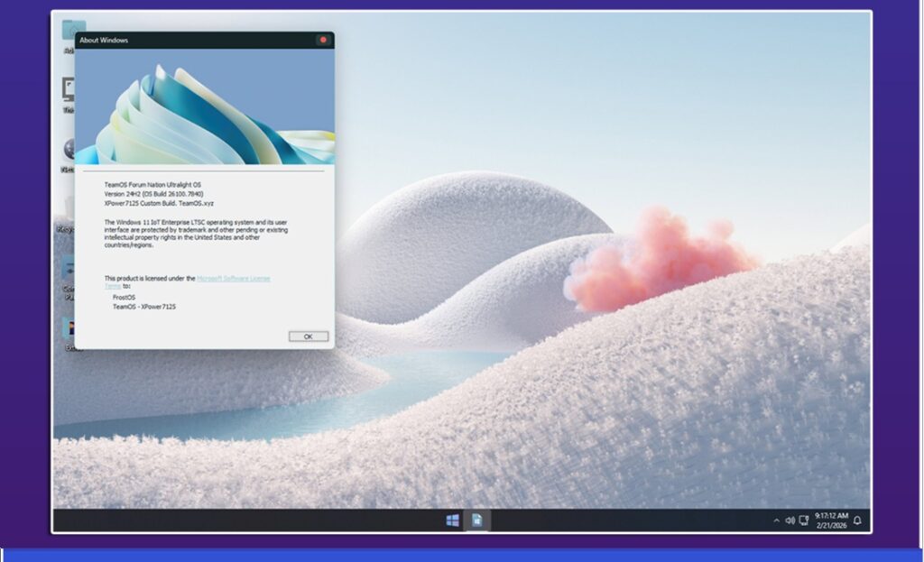Select the Network desktop icon

69,149
